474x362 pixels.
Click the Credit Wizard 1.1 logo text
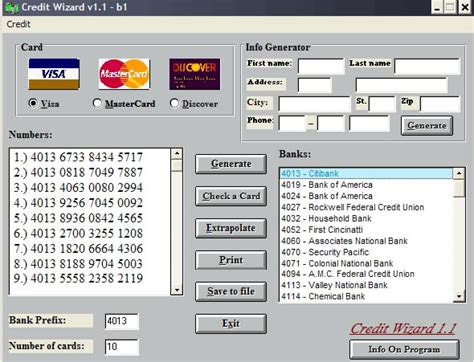click(x=403, y=329)
